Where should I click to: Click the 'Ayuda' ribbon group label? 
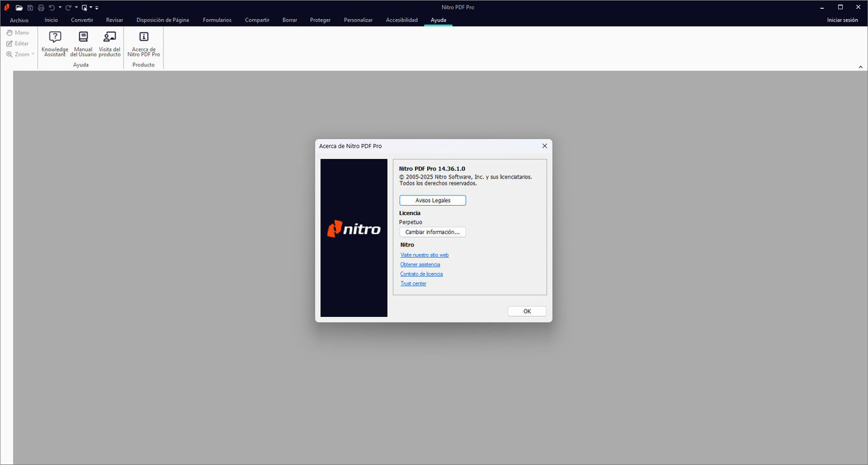pyautogui.click(x=81, y=65)
